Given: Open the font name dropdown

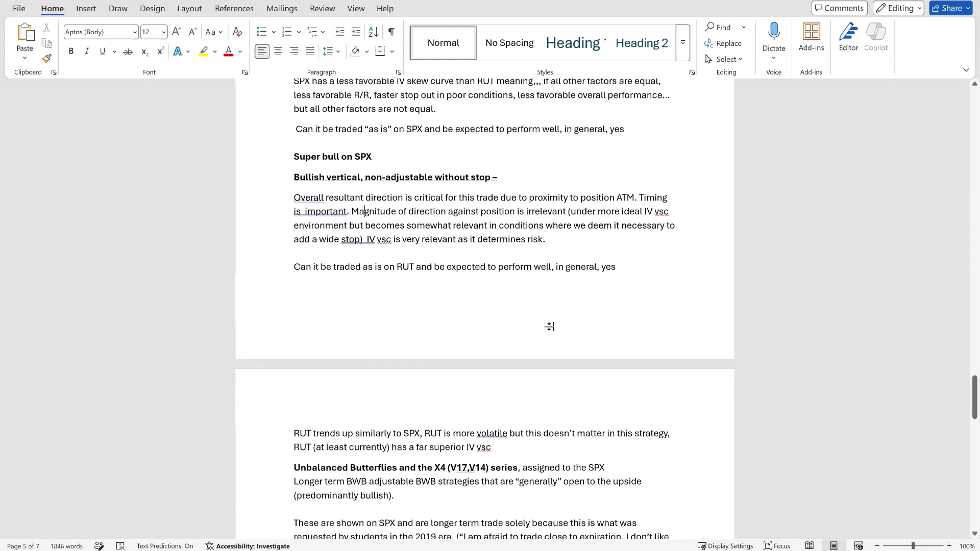Looking at the screenshot, I should 135,32.
